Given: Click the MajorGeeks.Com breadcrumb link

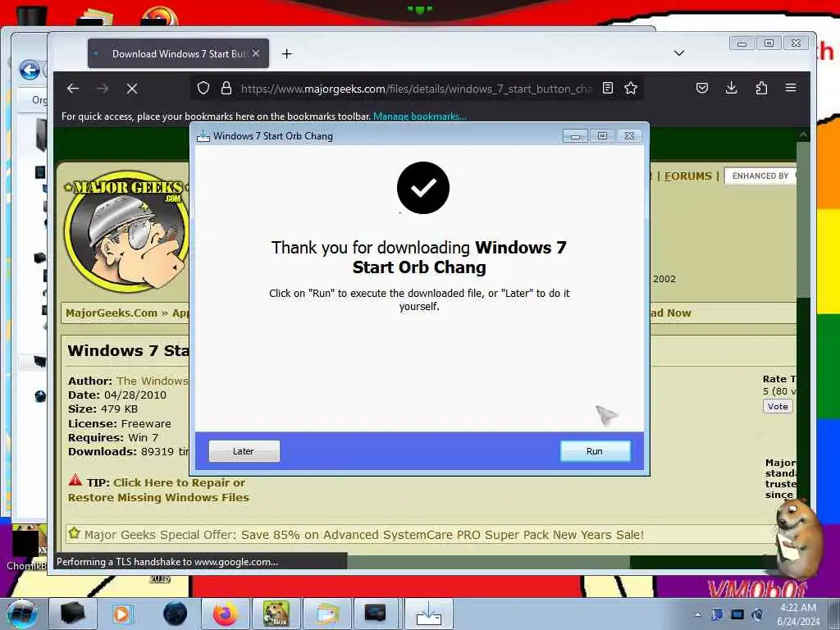Looking at the screenshot, I should 112,313.
